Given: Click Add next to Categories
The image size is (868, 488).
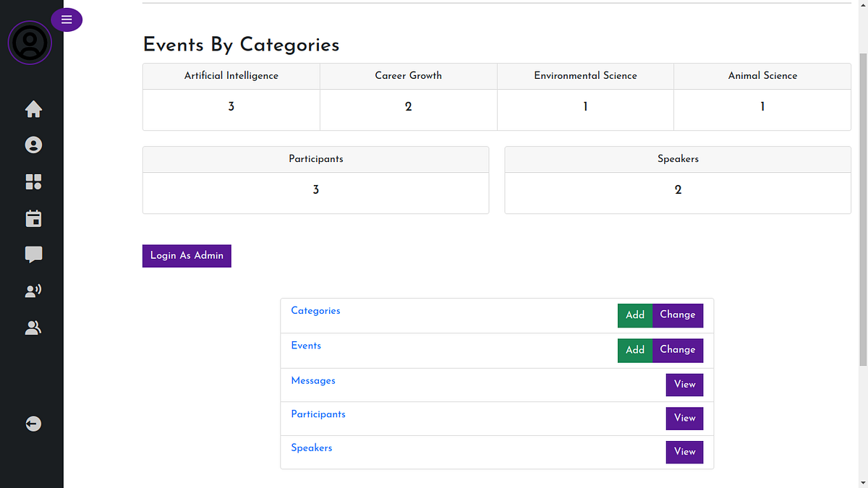Looking at the screenshot, I should tap(634, 315).
